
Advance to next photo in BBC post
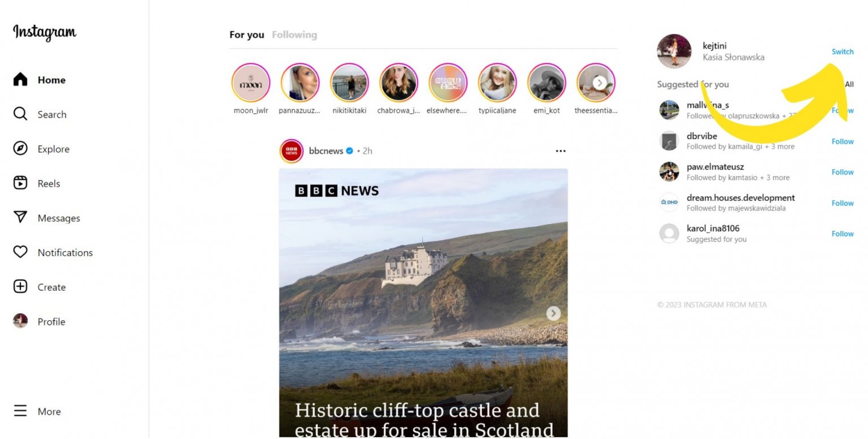tap(553, 313)
